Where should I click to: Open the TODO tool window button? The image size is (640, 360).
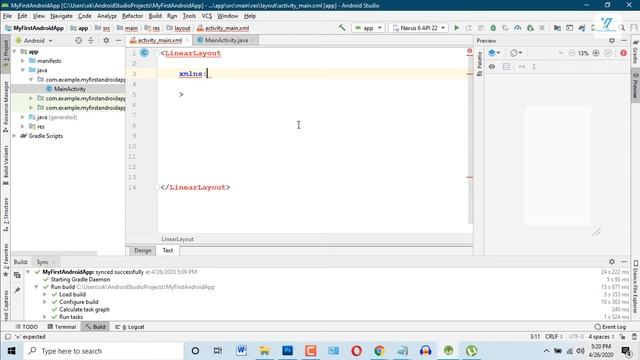(x=27, y=327)
